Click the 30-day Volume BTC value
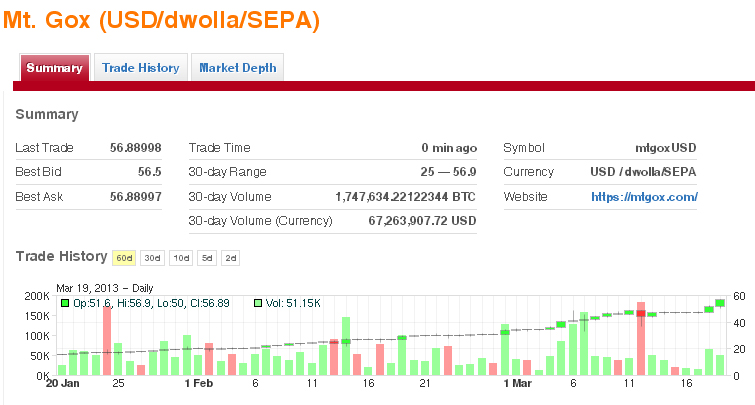Screen dimensions: 755x405 pyautogui.click(x=405, y=196)
